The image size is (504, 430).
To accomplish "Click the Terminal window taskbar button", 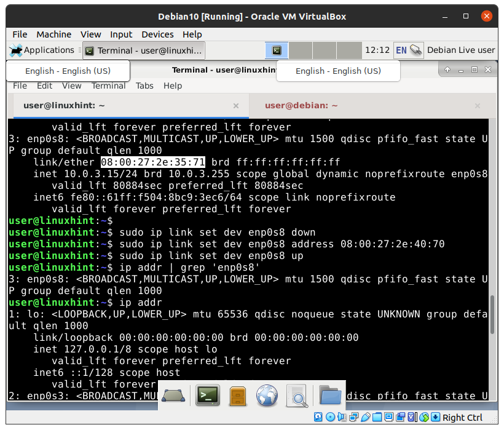I will tap(143, 50).
